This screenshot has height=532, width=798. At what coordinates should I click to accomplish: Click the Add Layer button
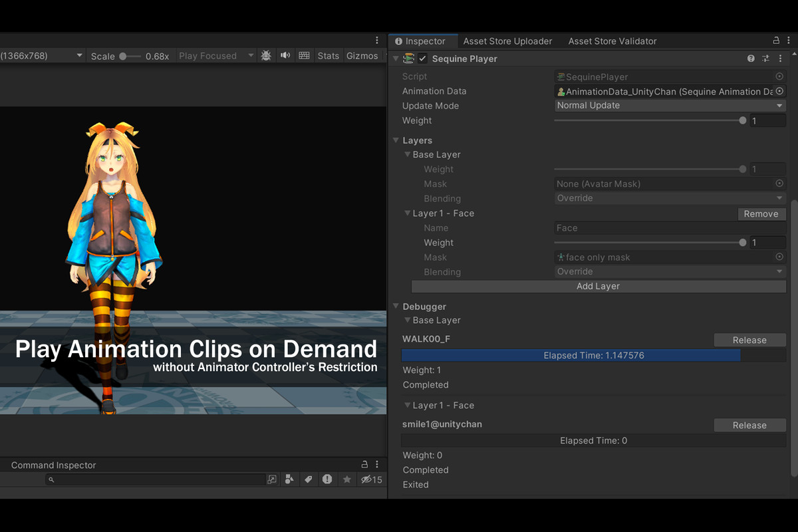(x=598, y=286)
